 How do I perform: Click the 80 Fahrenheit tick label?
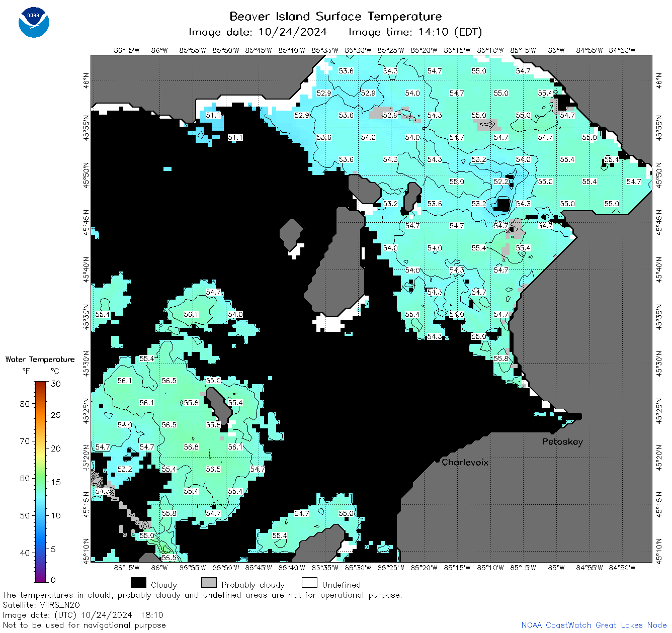pyautogui.click(x=25, y=404)
